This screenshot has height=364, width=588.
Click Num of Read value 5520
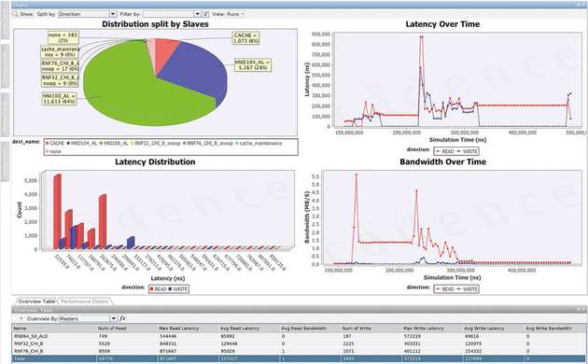click(104, 343)
